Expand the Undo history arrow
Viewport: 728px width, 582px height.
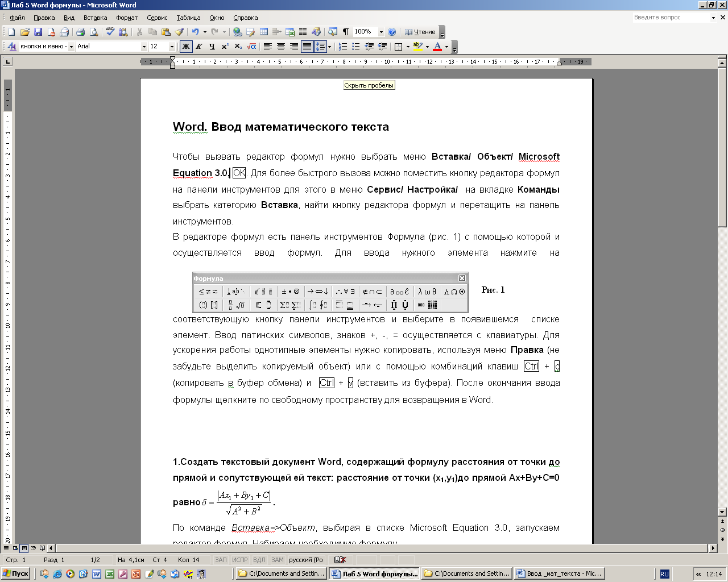click(x=205, y=32)
